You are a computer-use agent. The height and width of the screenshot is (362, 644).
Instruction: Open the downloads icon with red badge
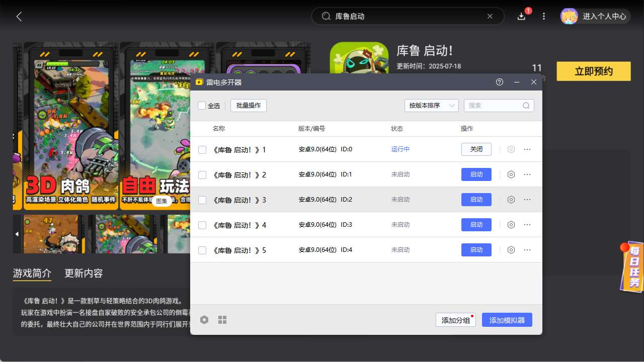tap(522, 16)
